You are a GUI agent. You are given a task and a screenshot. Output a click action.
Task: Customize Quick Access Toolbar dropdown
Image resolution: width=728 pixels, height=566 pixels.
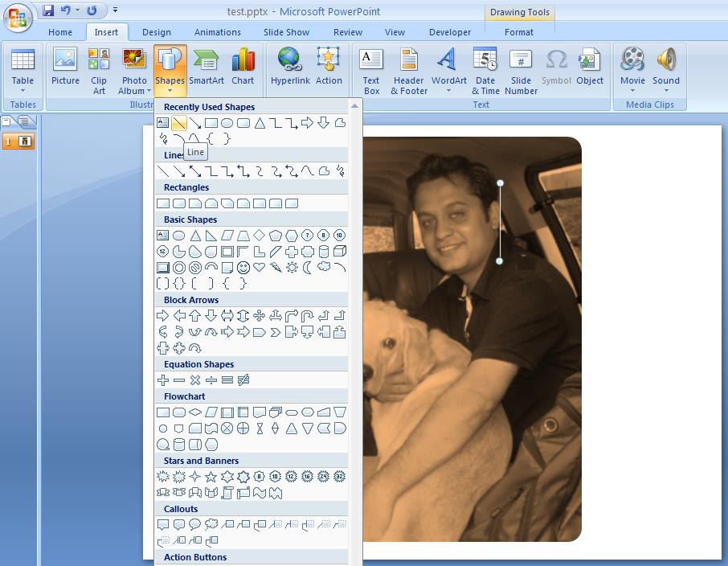coord(115,10)
